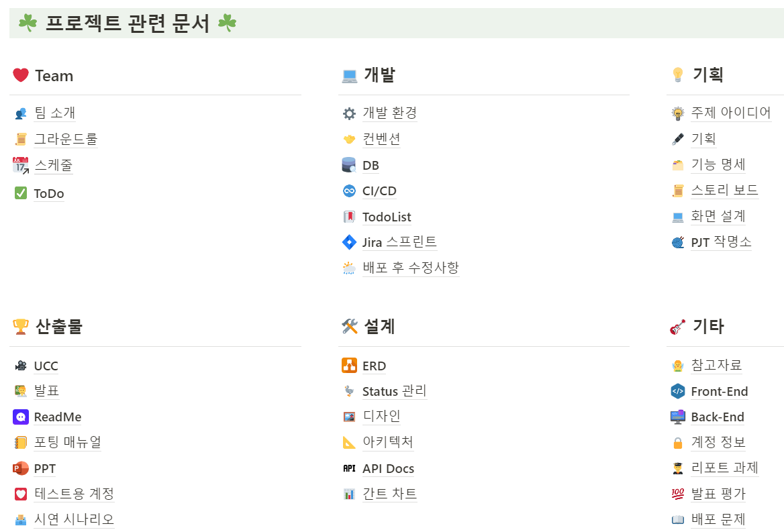The width and height of the screenshot is (784, 532).
Task: Click the blue diamond icon for Jira 스프린트
Action: pos(349,242)
